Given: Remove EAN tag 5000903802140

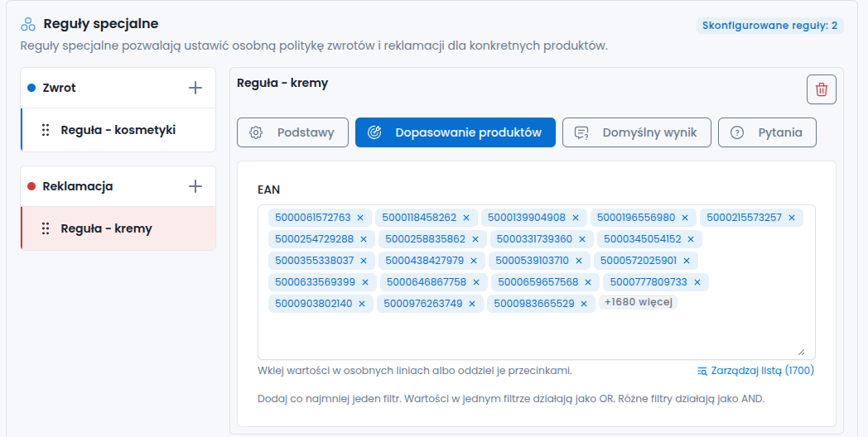Looking at the screenshot, I should [362, 304].
